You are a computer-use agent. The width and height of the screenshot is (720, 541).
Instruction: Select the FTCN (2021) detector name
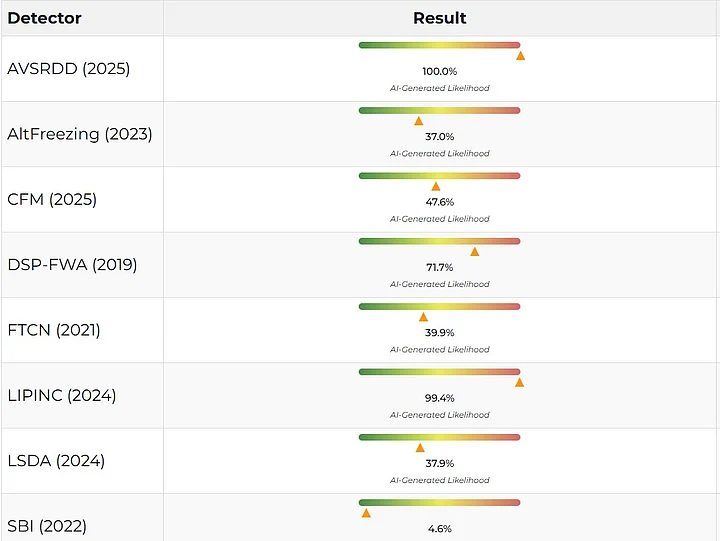pyautogui.click(x=54, y=330)
